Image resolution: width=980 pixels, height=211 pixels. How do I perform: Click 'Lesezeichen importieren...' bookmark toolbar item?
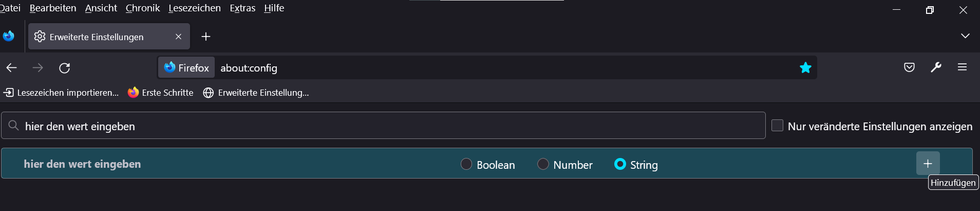61,93
